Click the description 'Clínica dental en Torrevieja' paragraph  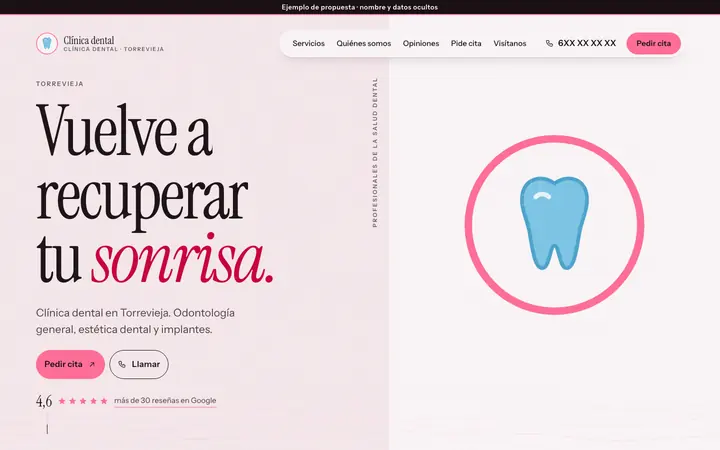point(135,321)
